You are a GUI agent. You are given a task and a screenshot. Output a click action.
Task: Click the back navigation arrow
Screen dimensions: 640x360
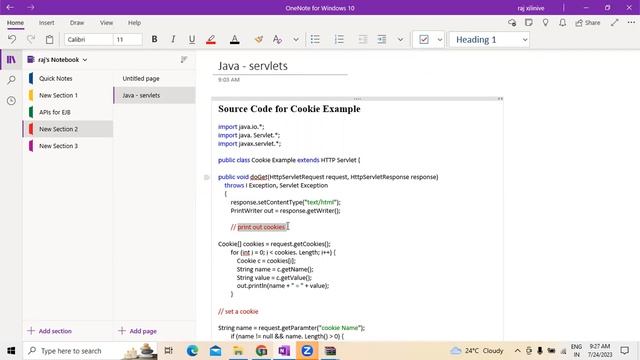pyautogui.click(x=10, y=7)
